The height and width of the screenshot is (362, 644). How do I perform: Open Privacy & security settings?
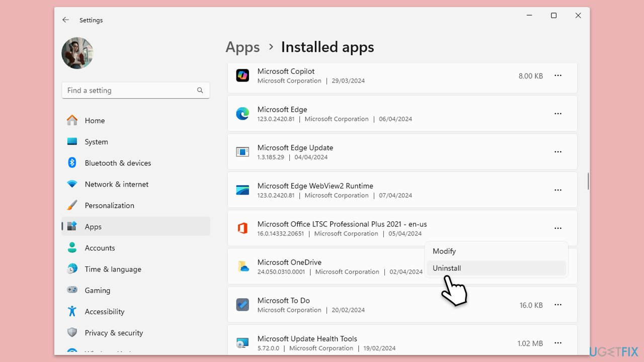coord(113,332)
